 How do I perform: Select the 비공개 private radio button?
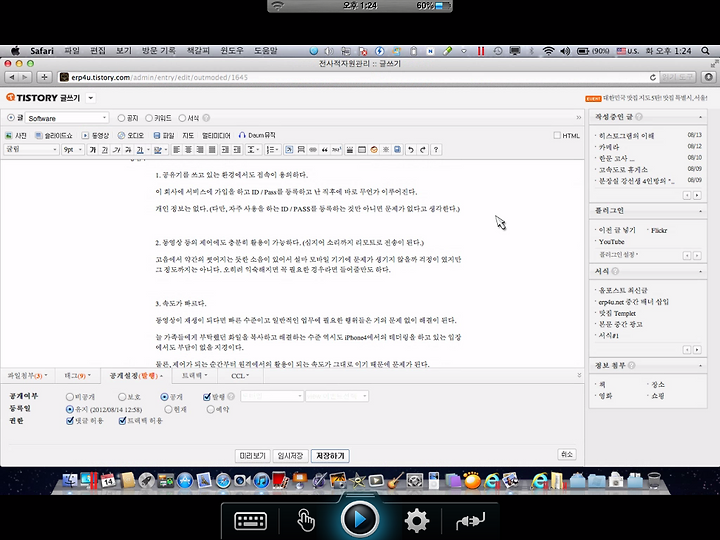tap(70, 397)
